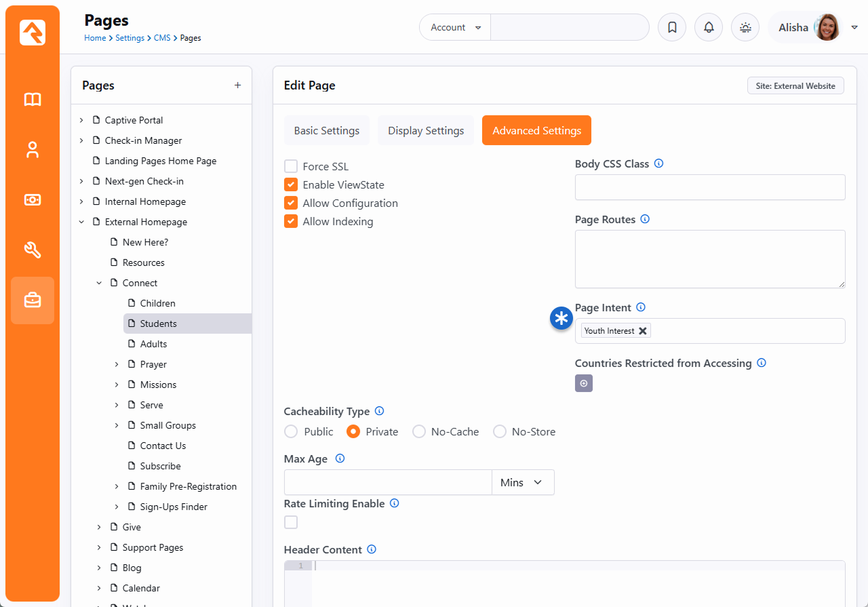Add a new page with plus icon
The width and height of the screenshot is (868, 607).
pyautogui.click(x=237, y=85)
